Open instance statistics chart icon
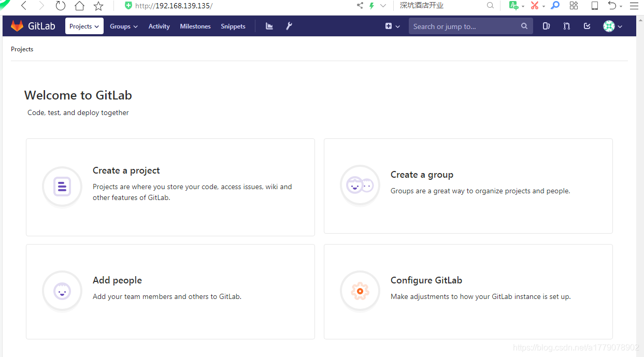This screenshot has height=357, width=644. (x=269, y=26)
